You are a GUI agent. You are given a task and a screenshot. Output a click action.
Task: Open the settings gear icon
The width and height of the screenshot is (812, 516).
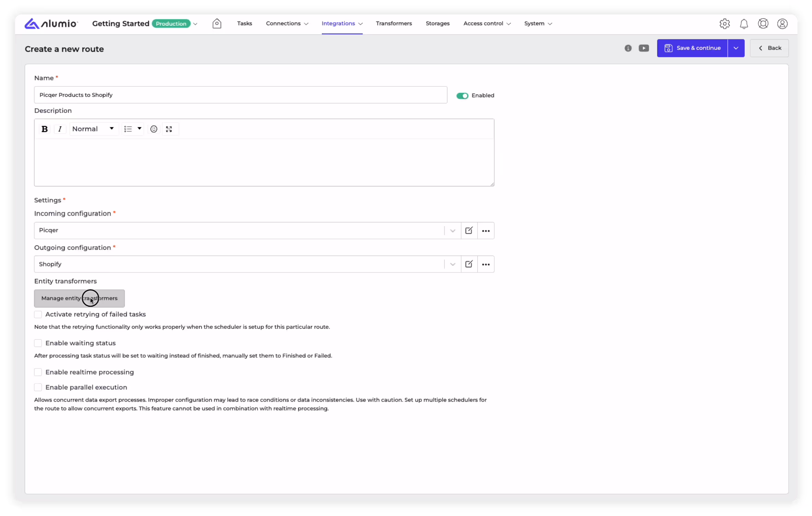tap(724, 24)
